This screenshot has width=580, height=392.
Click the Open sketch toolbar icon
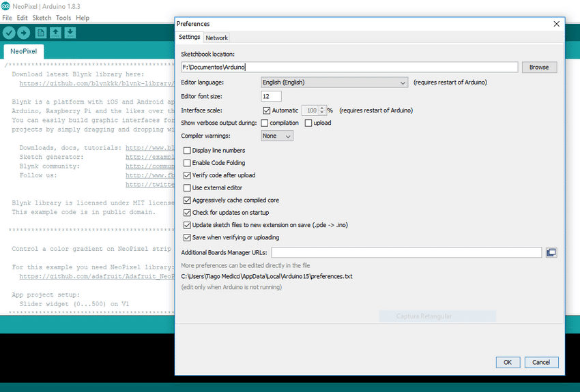coord(55,33)
